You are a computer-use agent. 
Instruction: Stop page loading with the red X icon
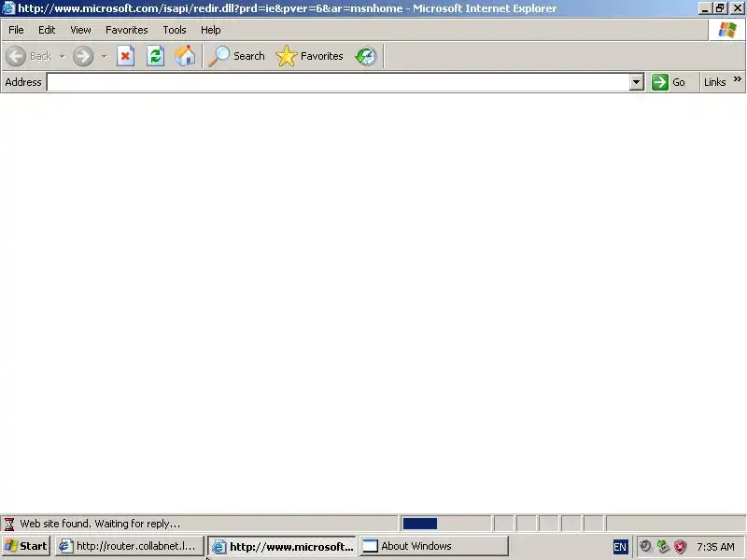[125, 56]
